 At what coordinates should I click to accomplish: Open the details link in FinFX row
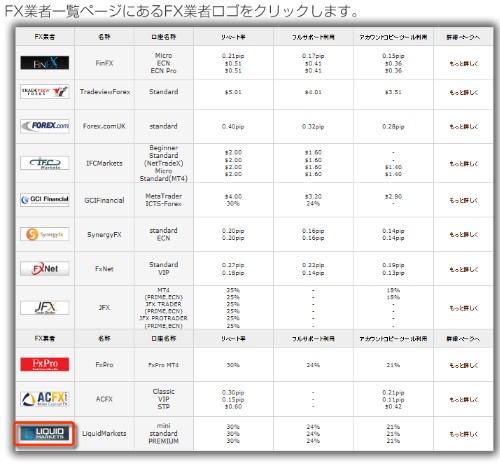(x=463, y=63)
